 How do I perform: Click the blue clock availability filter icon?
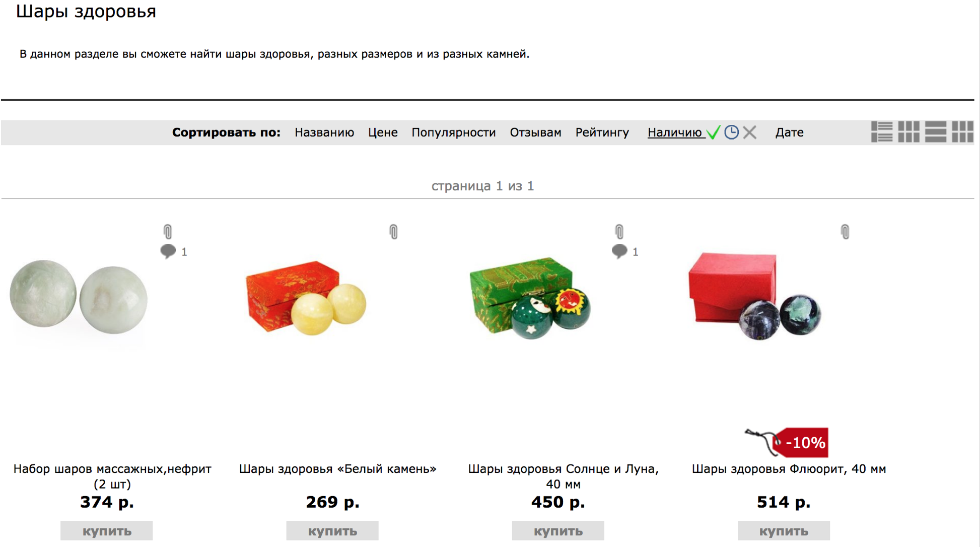(731, 132)
